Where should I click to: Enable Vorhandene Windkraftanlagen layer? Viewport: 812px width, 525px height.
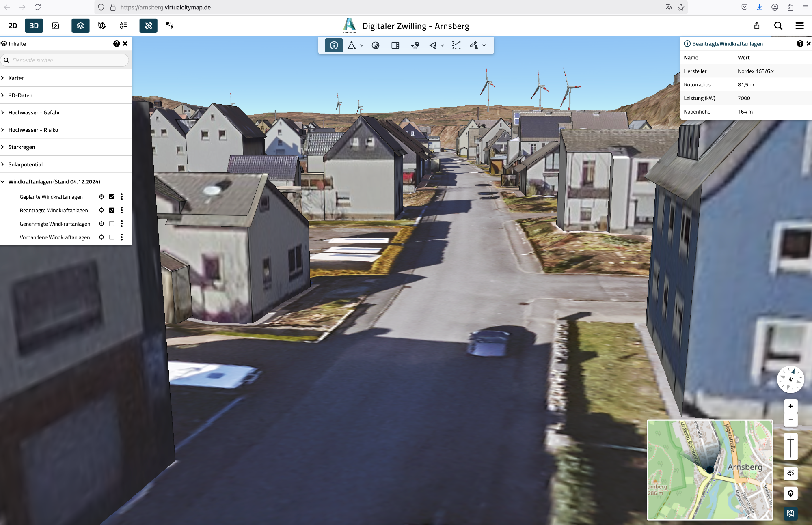112,237
